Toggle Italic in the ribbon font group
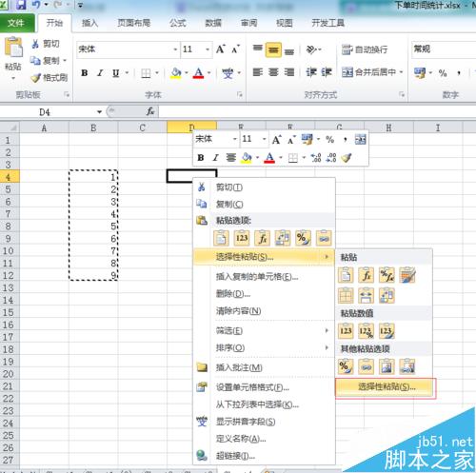Viewport: 476px width, 473px height. click(100, 73)
